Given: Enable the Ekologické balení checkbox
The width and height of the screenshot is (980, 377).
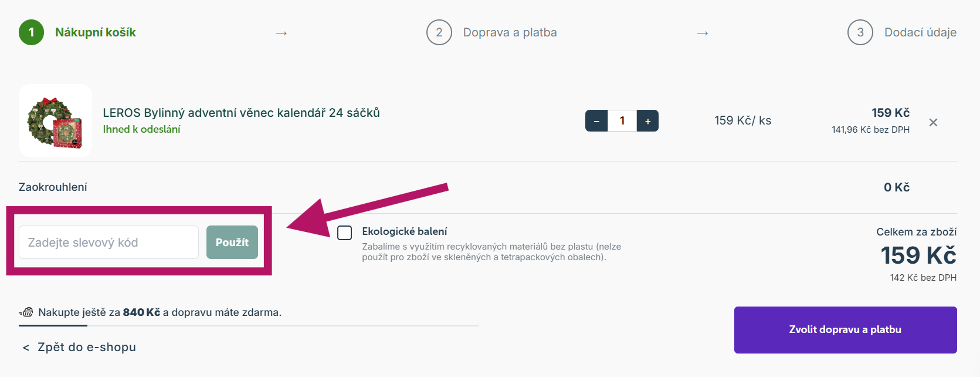Looking at the screenshot, I should (345, 233).
